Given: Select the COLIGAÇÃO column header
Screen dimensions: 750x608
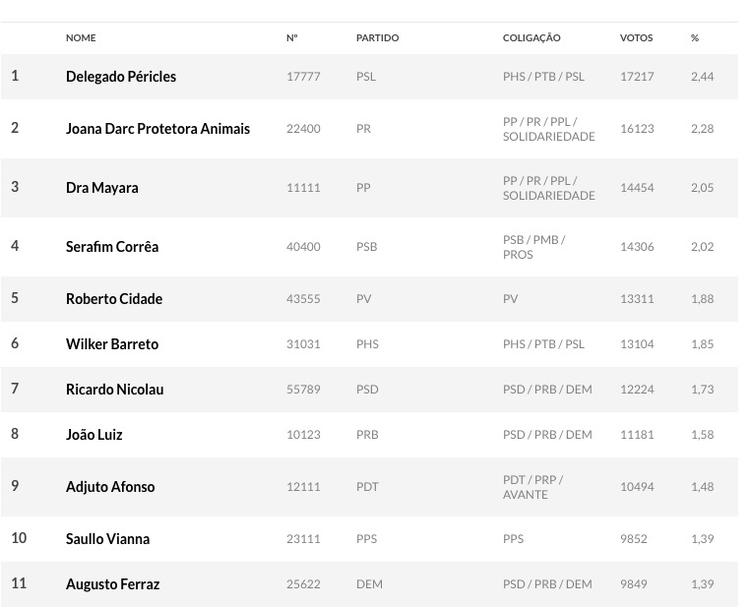Looking at the screenshot, I should 531,38.
